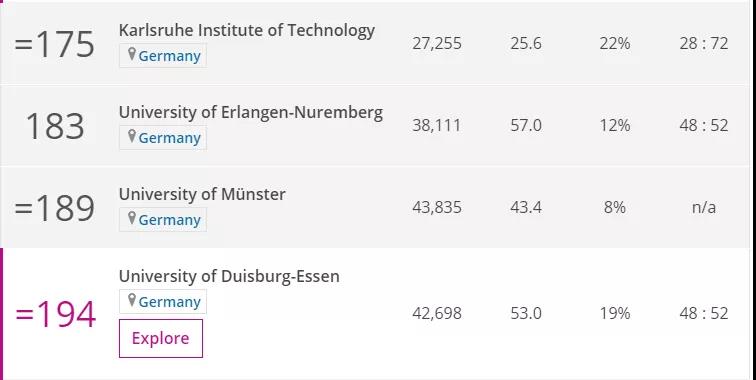Screen dimensions: 756x380
Task: Open the University of Erlangen-Nuremberg link
Action: (251, 112)
